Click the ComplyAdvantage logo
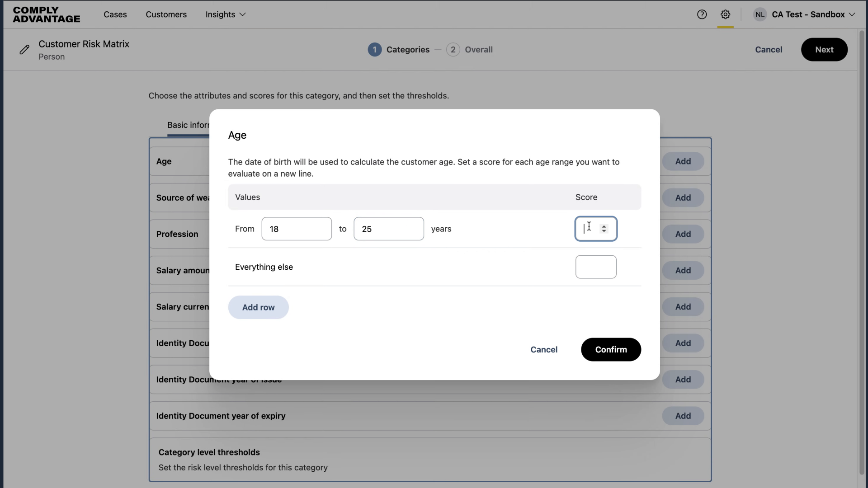 (x=46, y=14)
